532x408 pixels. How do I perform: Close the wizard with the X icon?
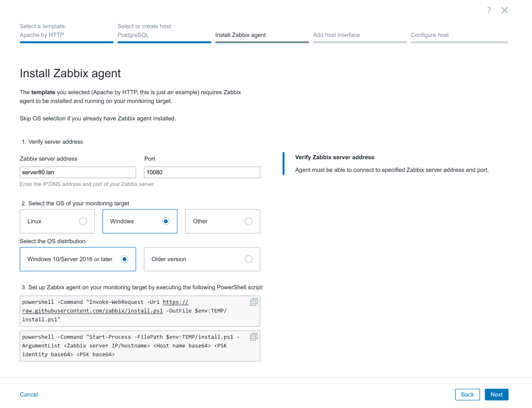505,11
